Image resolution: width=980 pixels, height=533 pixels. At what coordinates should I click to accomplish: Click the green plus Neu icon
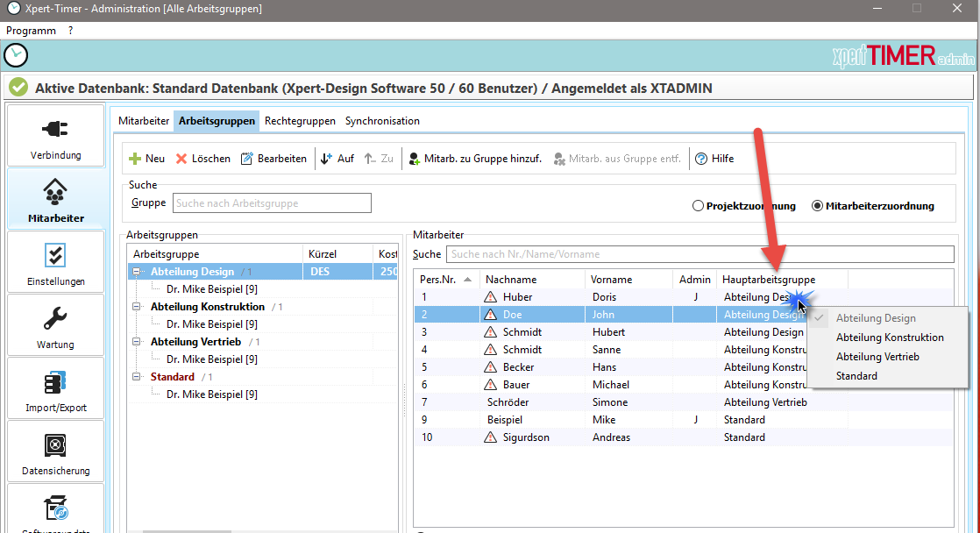[x=135, y=159]
